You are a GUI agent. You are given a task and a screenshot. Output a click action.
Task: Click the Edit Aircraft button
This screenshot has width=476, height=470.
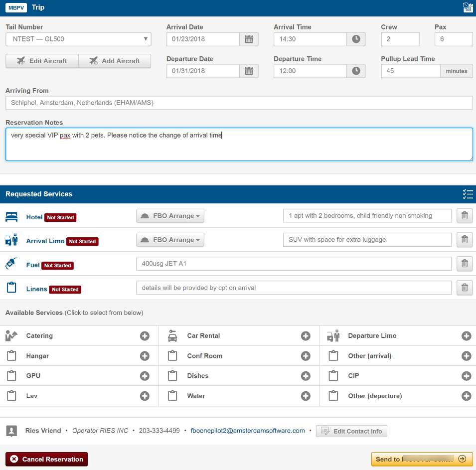click(x=42, y=61)
